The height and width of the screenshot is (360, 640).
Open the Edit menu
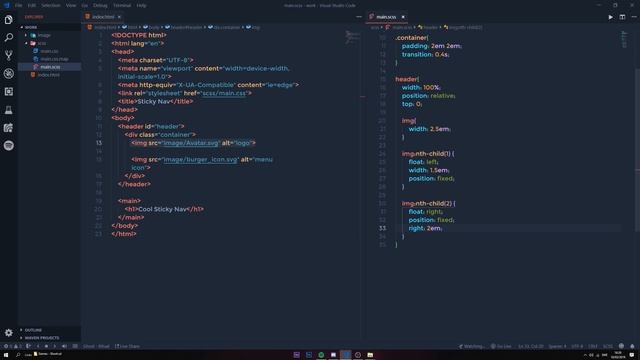32,5
